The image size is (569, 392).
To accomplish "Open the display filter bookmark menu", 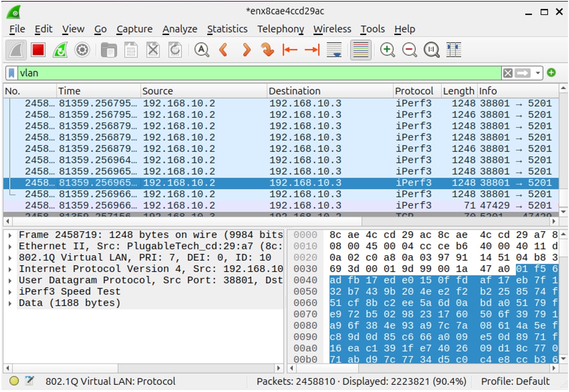I will pyautogui.click(x=12, y=73).
